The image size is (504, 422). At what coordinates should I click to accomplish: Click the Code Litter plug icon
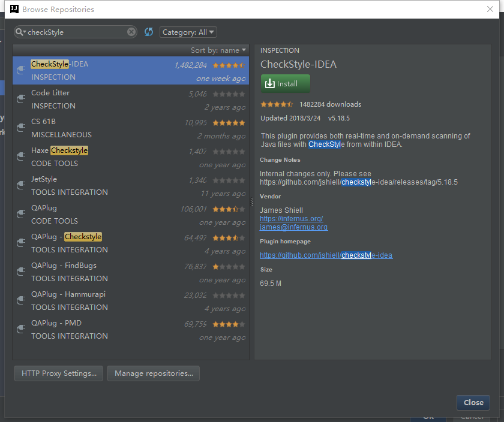(x=21, y=98)
